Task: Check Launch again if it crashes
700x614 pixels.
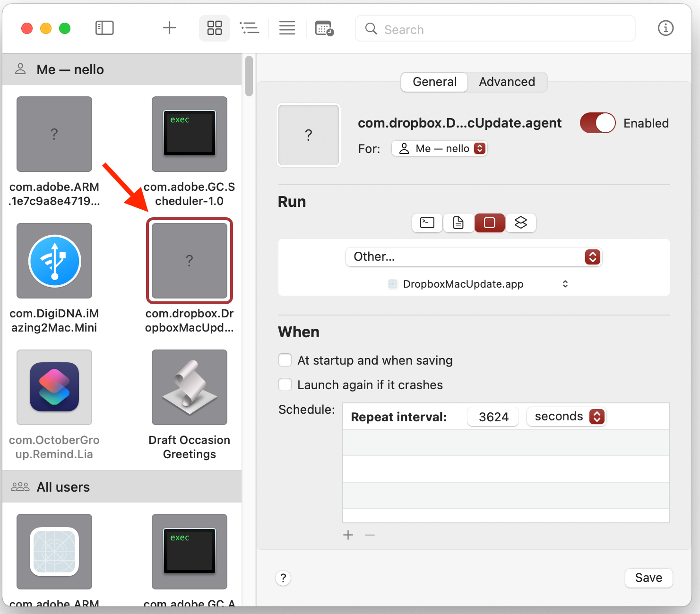Action: coord(285,385)
